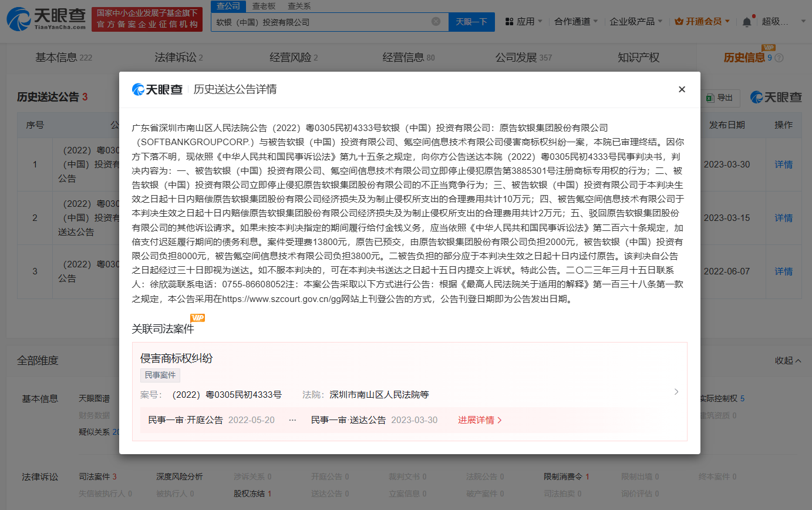Click case number (2022)粤0305民初4333号 in the case card
The image size is (812, 510).
point(227,394)
